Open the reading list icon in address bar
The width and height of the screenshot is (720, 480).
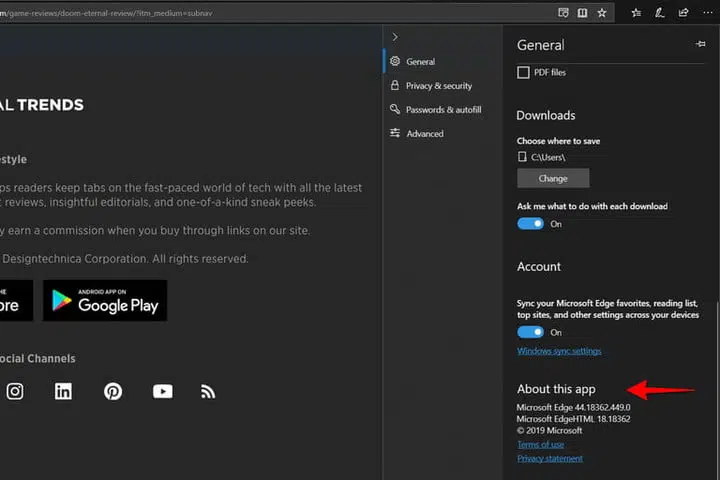click(563, 12)
